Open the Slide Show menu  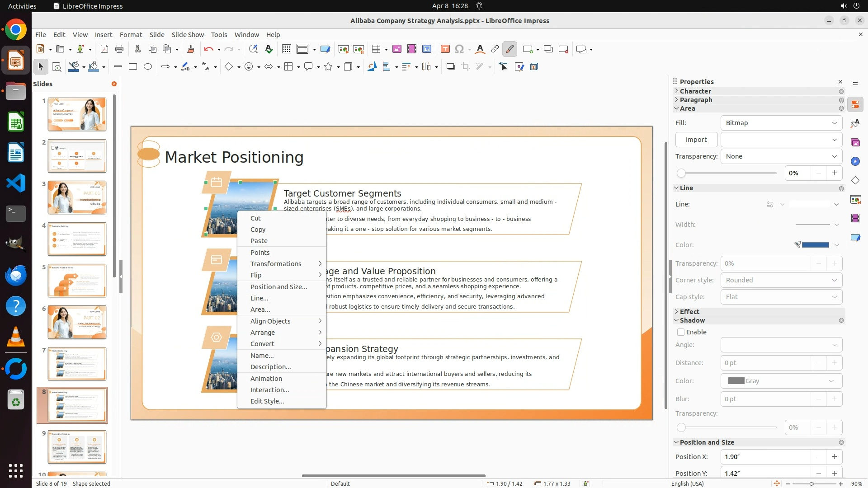(188, 35)
